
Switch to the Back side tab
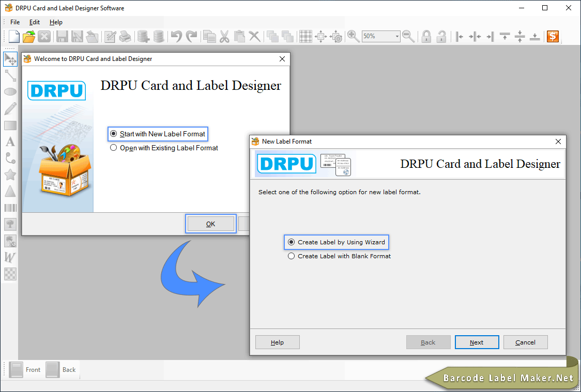61,370
